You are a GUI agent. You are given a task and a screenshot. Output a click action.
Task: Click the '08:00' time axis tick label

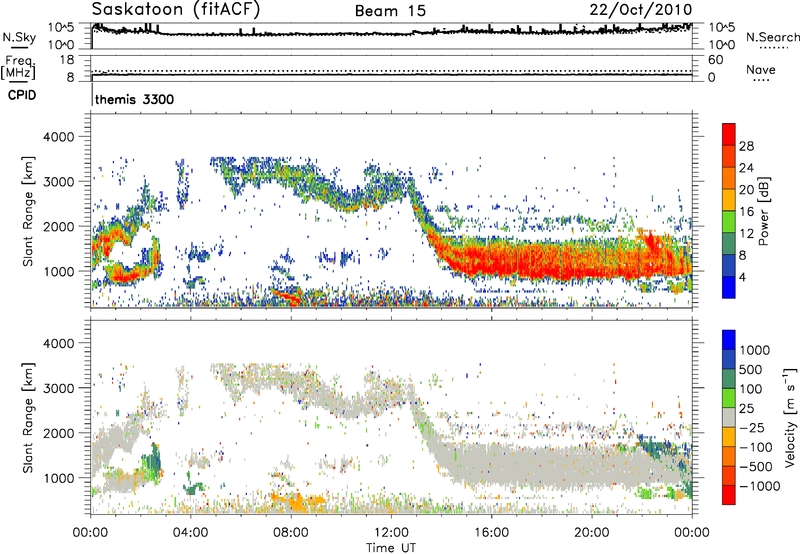click(x=291, y=533)
